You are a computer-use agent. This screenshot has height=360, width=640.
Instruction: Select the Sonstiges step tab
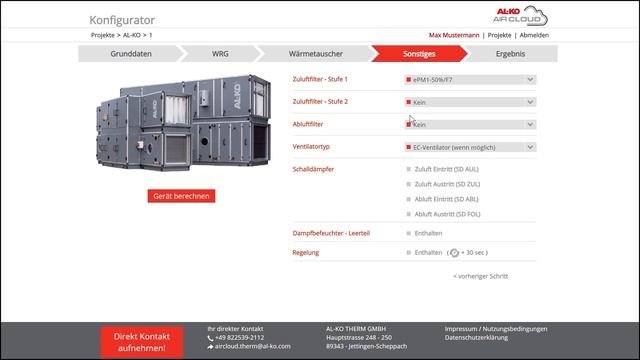419,54
